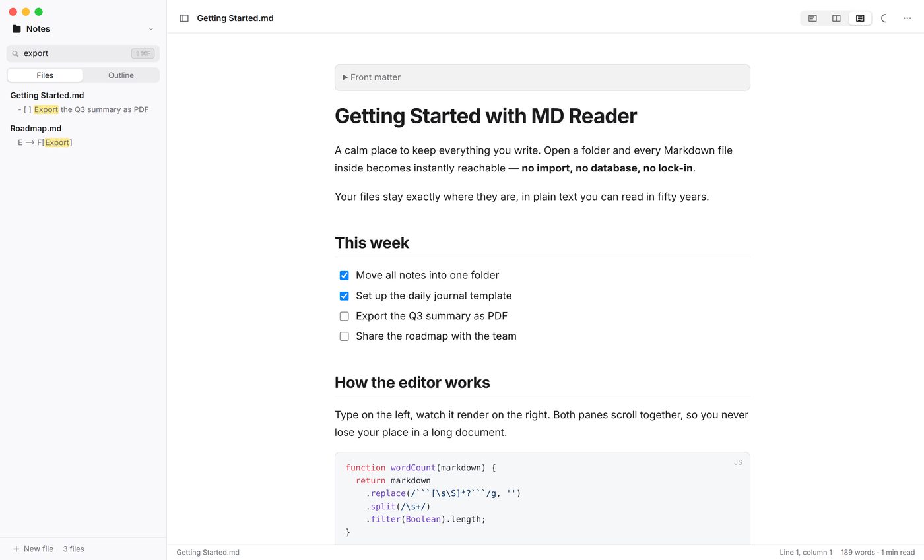The height and width of the screenshot is (560, 924).
Task: Switch to the Outline tab
Action: (121, 75)
